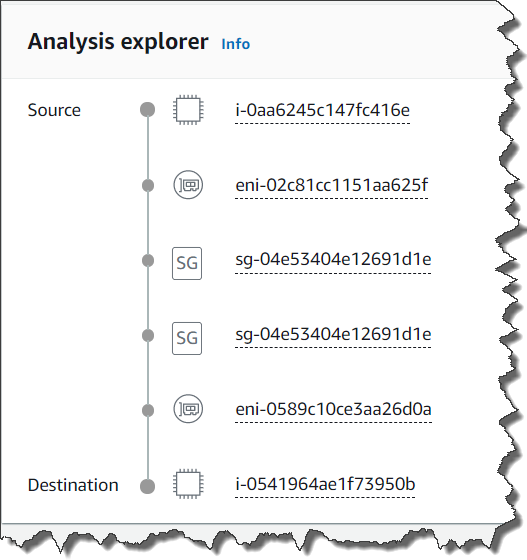The image size is (527, 560).
Task: Select the second eni path node dot
Action: pos(148,410)
